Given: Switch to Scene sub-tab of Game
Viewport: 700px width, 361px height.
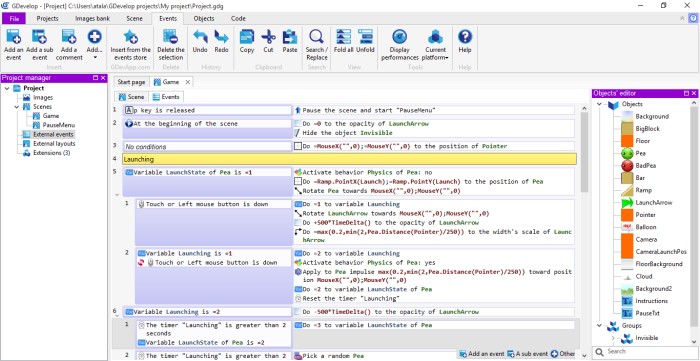Looking at the screenshot, I should pyautogui.click(x=132, y=97).
